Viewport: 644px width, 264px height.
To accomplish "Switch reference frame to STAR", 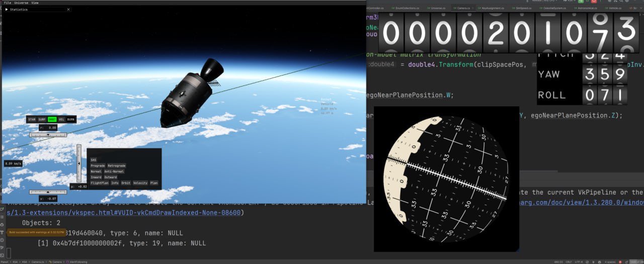I will tap(32, 119).
